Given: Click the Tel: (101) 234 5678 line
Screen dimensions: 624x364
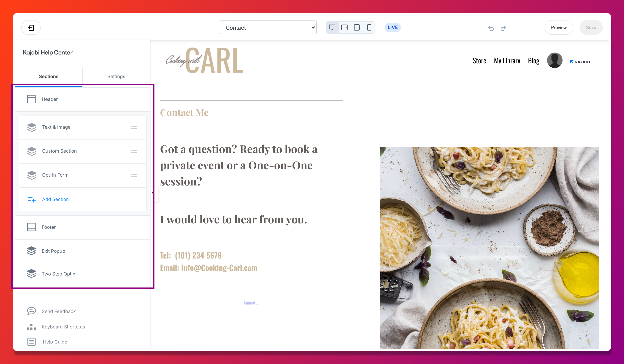Looking at the screenshot, I should click(191, 255).
